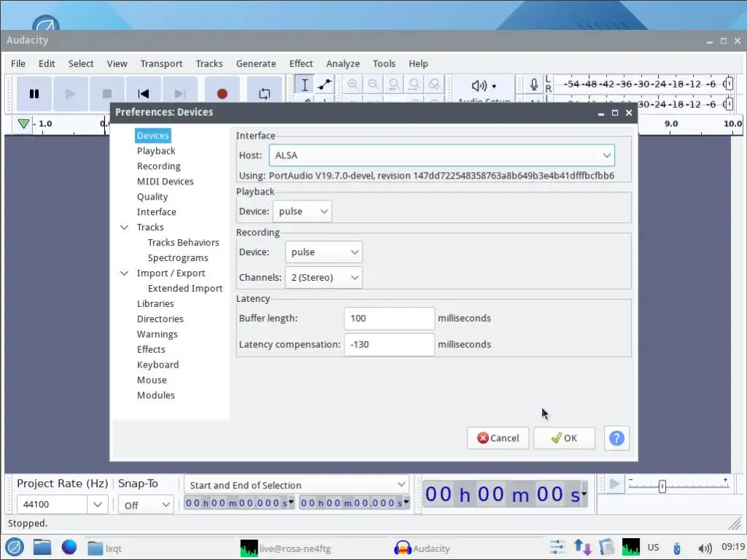Screen dimensions: 747x560
Task: Click the volume icon in system tray
Action: (x=705, y=548)
